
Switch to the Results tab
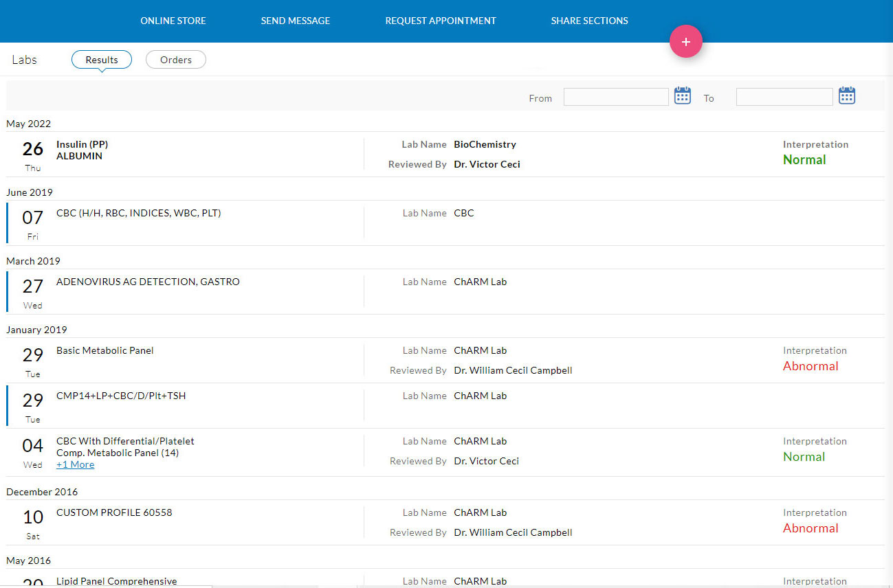tap(102, 60)
